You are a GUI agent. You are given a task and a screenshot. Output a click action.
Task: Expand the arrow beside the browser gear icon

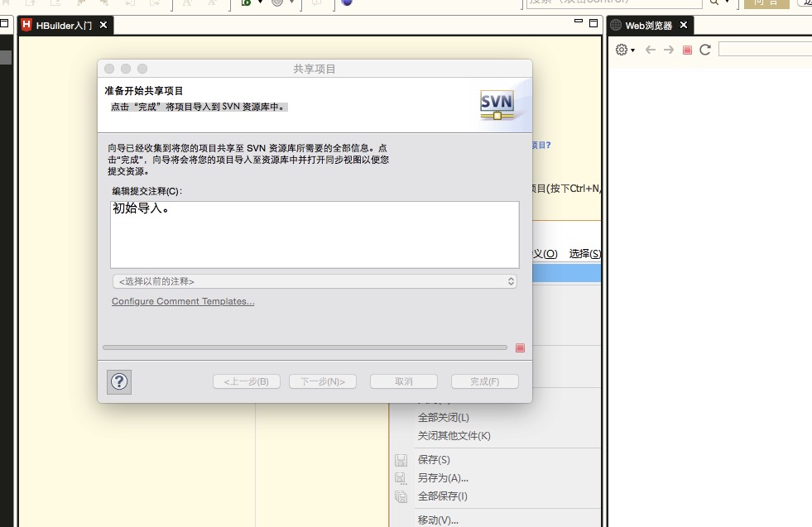tap(633, 50)
